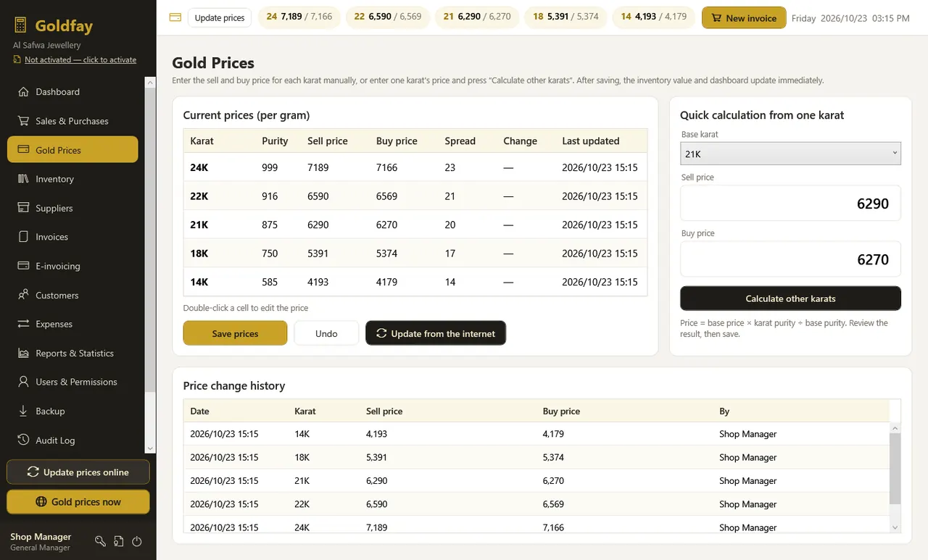
Task: Click the cart icon on New invoice
Action: (716, 18)
